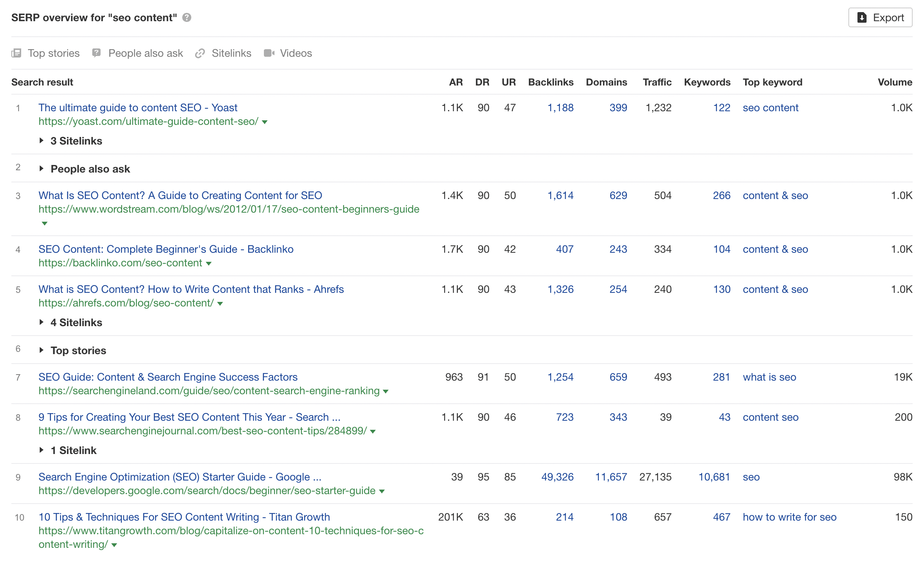Click Titan Growth domains count 108
924x566 pixels.
(x=618, y=517)
